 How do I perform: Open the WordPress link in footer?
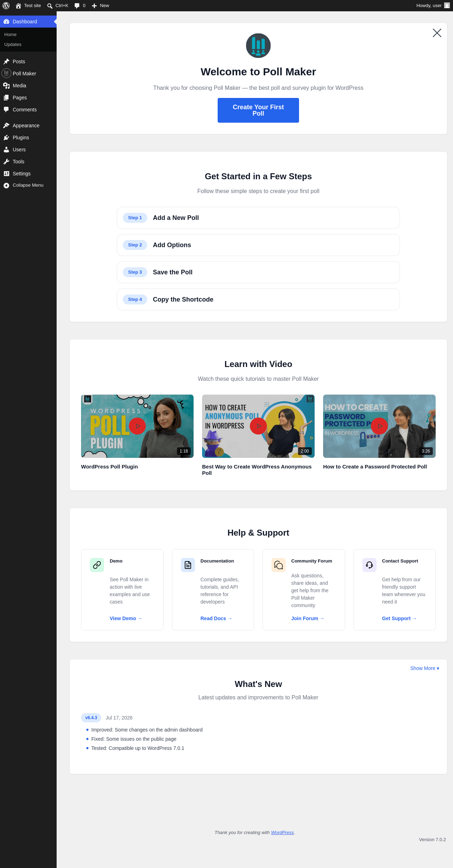282,833
